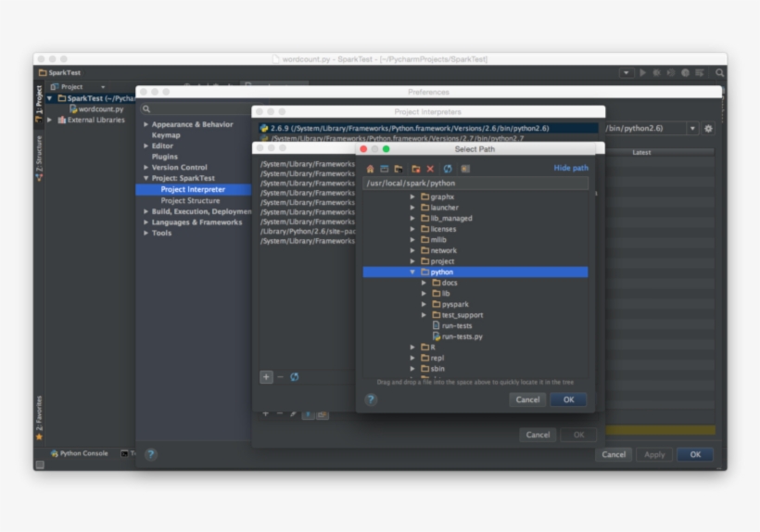Click OK in the Select Path dialog
The image size is (760, 532).
point(568,399)
